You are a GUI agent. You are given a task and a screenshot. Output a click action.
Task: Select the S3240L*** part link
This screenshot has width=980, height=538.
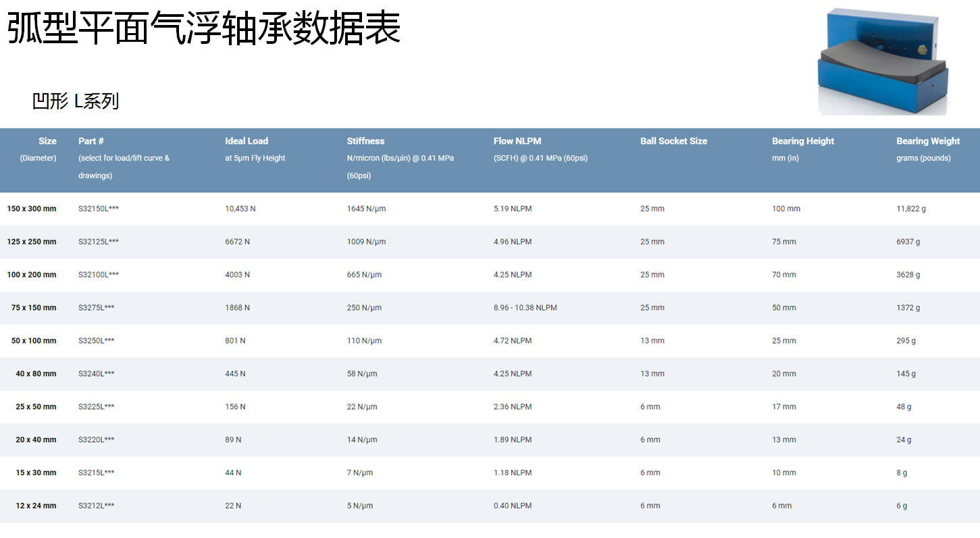coord(96,374)
